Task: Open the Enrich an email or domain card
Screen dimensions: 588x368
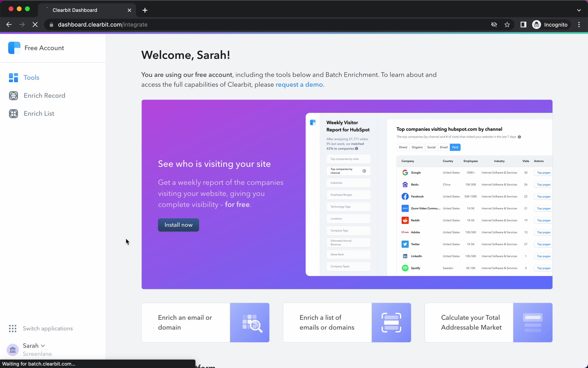Action: coord(205,322)
